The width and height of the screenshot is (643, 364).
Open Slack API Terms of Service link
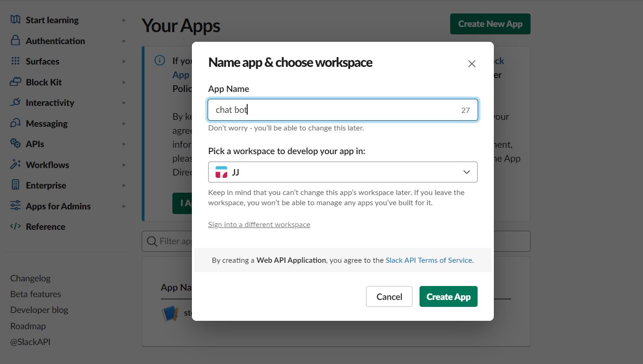[429, 260]
